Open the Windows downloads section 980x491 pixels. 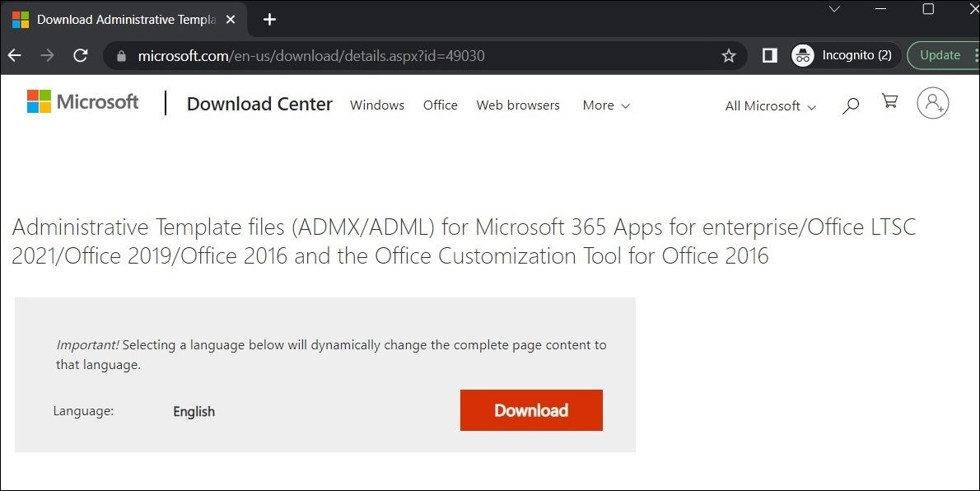pos(377,105)
